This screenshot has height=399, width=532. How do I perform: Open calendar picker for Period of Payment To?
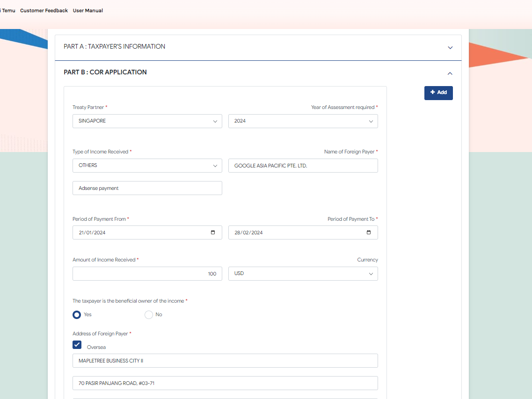click(x=369, y=232)
